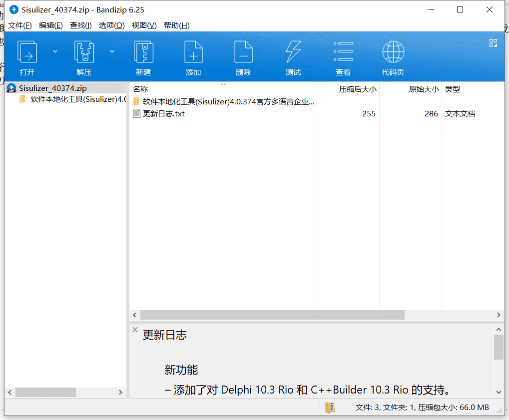Click tree panel scroll left arrow

click(x=10, y=392)
